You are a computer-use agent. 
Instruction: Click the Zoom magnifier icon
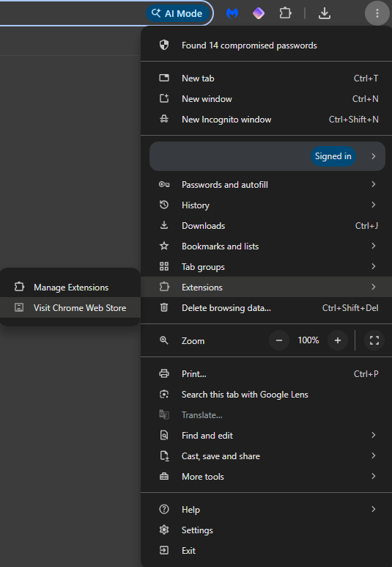164,340
